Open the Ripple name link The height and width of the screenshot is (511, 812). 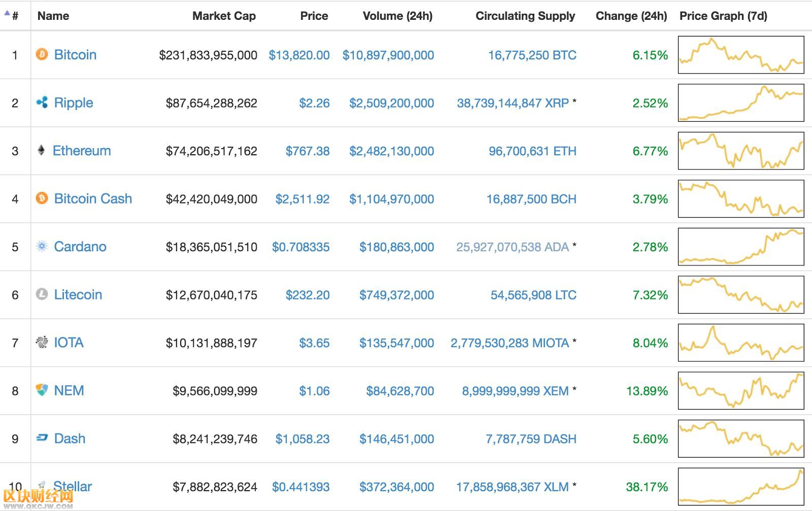point(74,103)
